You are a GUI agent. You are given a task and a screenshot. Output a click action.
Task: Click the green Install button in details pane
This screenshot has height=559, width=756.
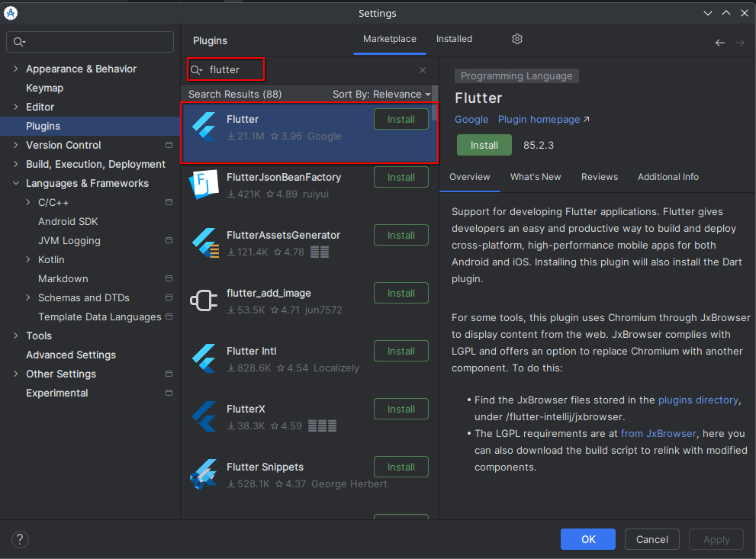484,145
